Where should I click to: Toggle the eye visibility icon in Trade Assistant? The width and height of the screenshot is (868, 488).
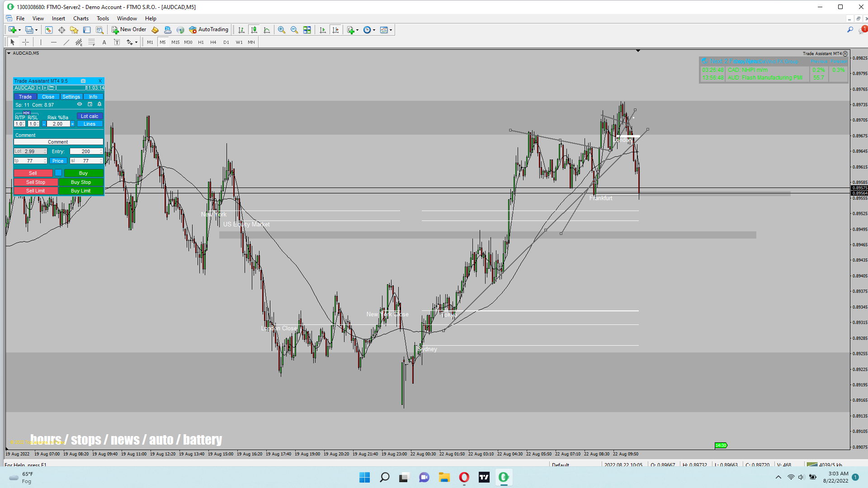80,104
